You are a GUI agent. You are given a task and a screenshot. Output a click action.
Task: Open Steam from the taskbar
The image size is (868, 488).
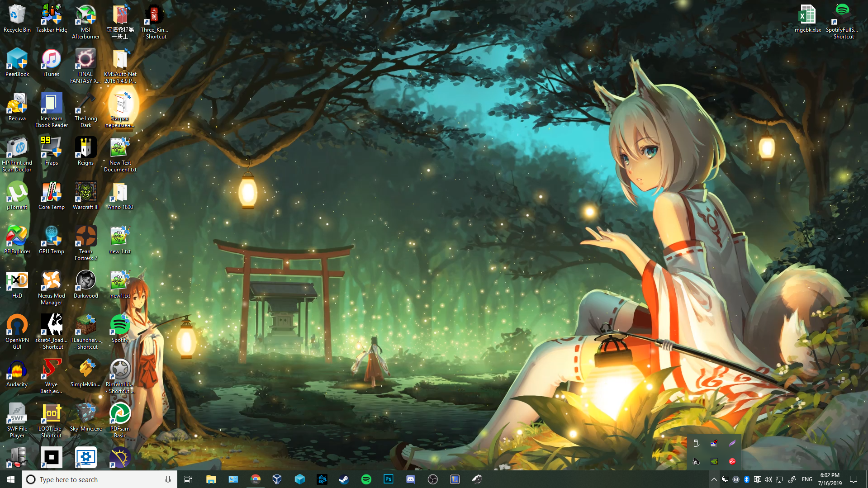pos(344,479)
